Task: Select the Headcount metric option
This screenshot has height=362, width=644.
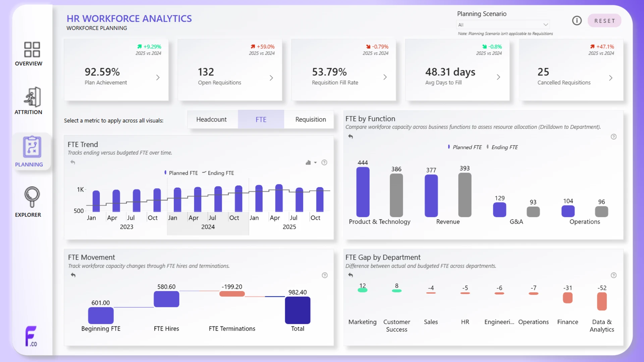Action: pyautogui.click(x=211, y=119)
